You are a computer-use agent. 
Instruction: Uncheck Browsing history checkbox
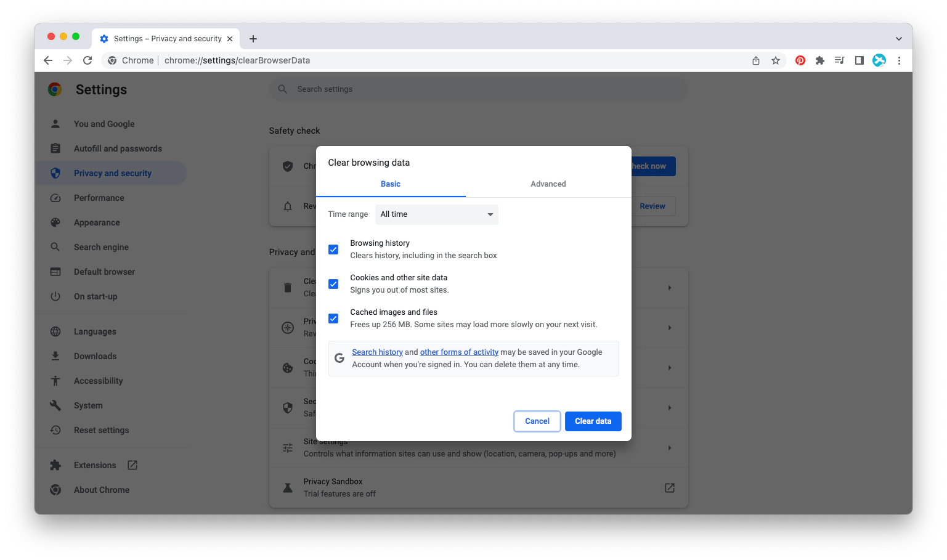pos(333,250)
